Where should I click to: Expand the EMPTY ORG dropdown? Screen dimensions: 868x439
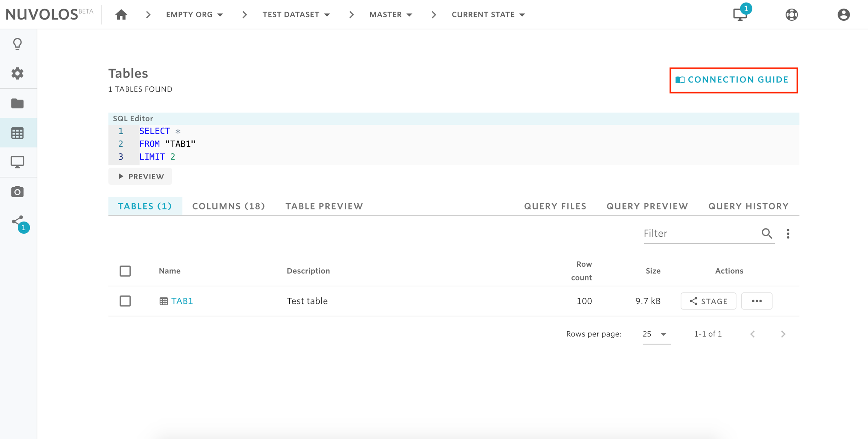pyautogui.click(x=195, y=15)
